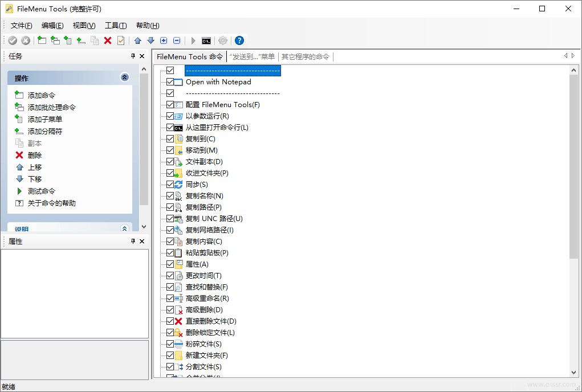Click the move down arrow in toolbar
This screenshot has height=392, width=582.
coord(150,40)
